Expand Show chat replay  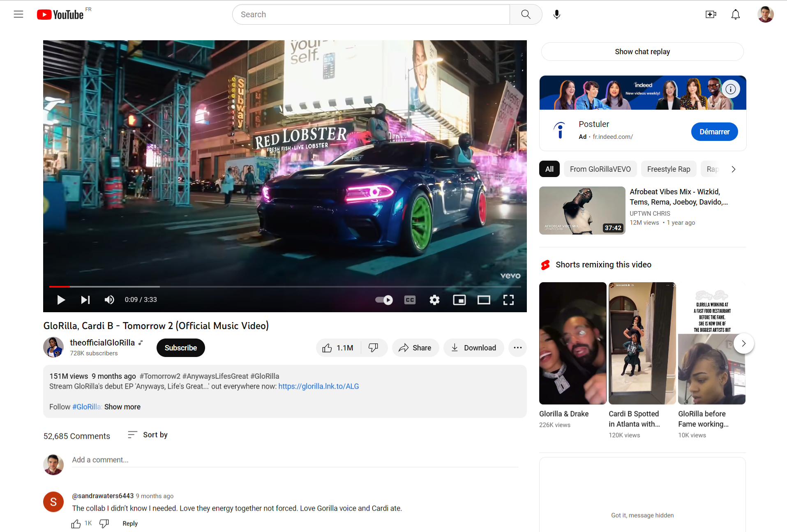click(642, 52)
